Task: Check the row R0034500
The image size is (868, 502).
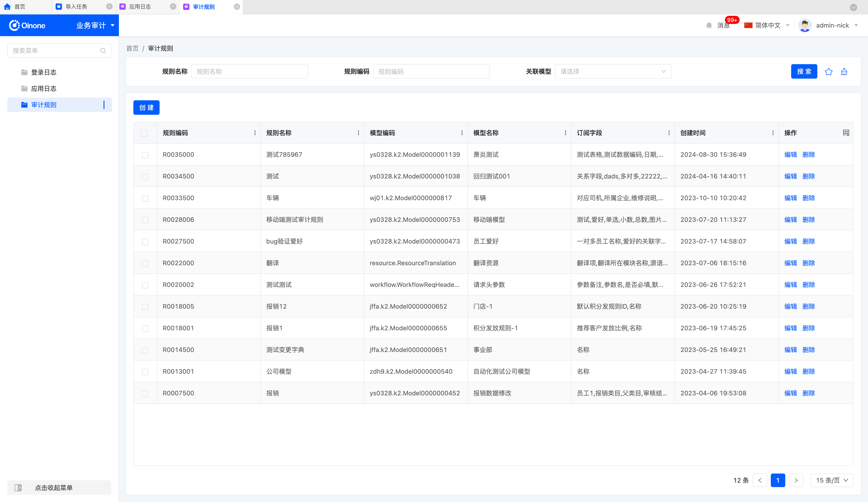Action: pyautogui.click(x=145, y=177)
